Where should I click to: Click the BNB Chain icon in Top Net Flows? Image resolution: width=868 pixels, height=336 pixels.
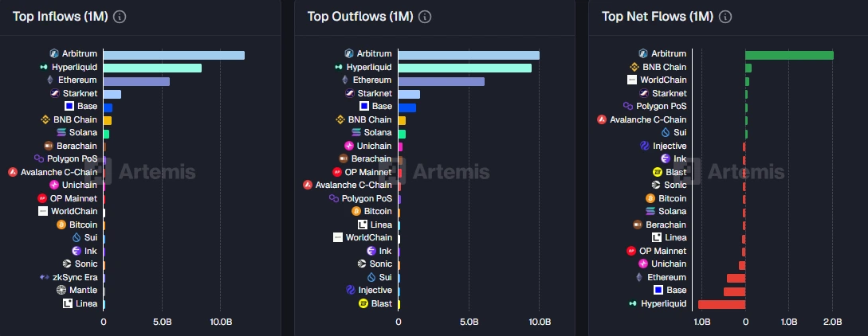(x=634, y=67)
